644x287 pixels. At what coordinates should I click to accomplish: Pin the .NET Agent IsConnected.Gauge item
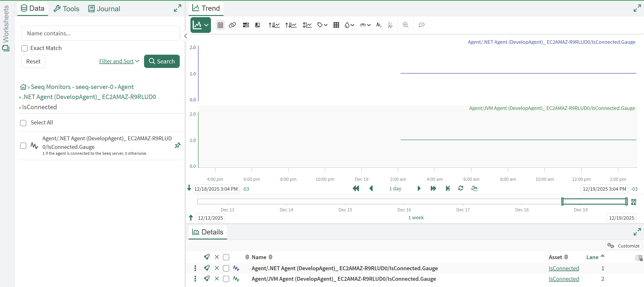(177, 145)
